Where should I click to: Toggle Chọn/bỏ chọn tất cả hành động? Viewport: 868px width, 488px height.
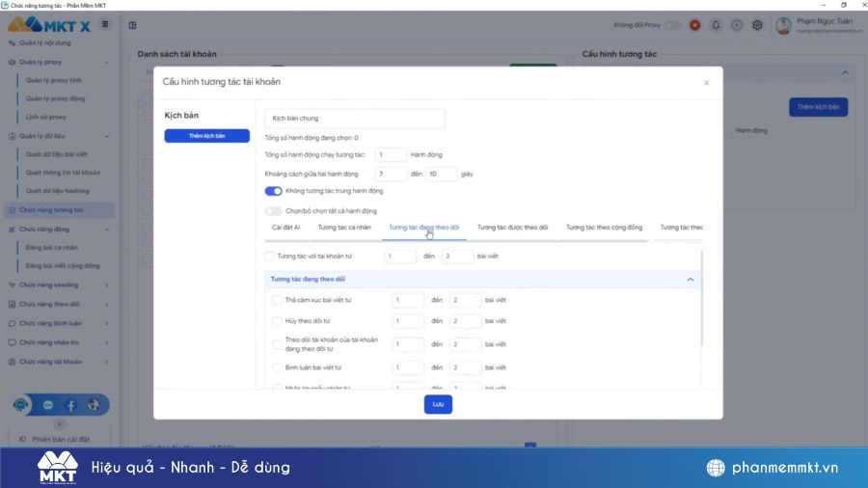click(x=273, y=210)
